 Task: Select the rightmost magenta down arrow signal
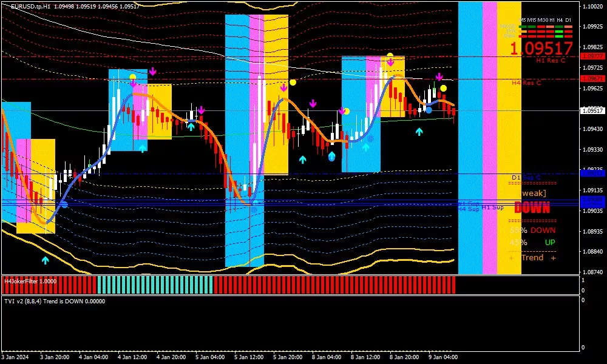(438, 77)
